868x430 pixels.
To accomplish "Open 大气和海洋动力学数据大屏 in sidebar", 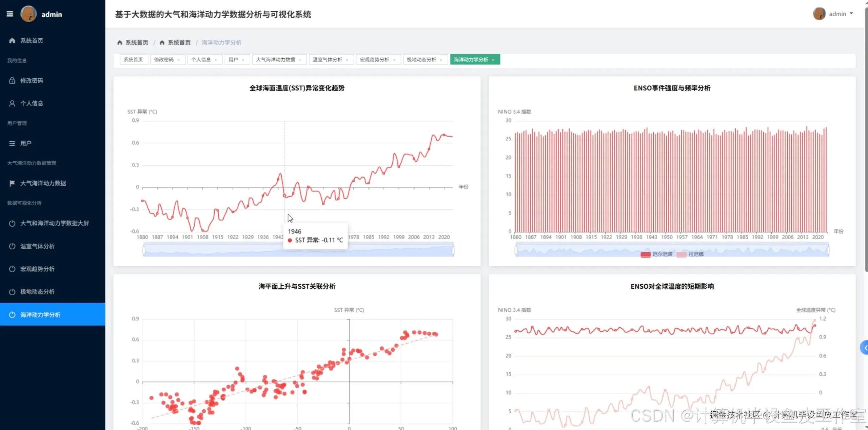I will click(54, 223).
